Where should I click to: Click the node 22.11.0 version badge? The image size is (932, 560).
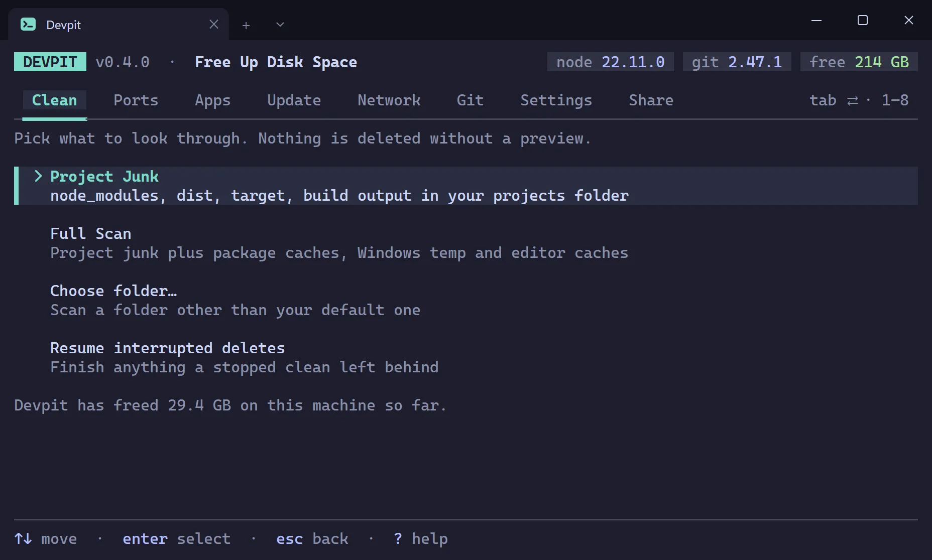(x=611, y=62)
